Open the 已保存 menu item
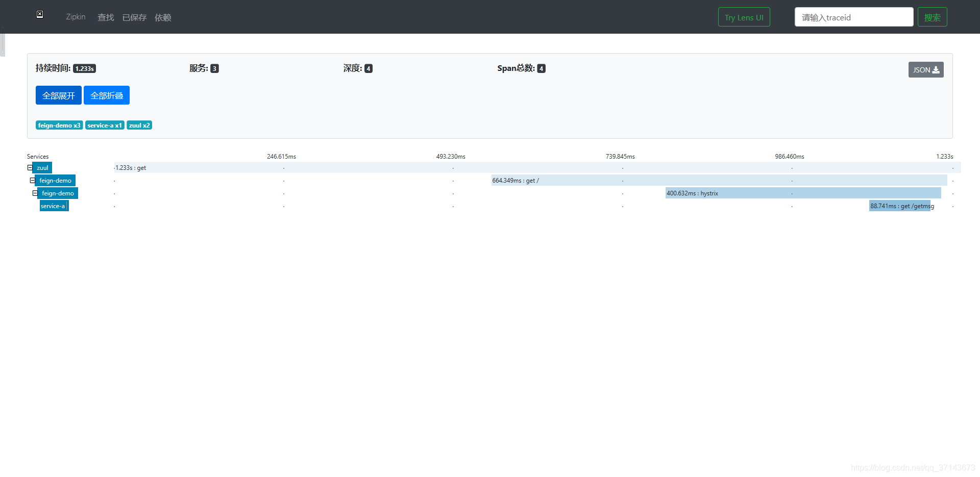Viewport: 980px width, 477px height. (134, 17)
